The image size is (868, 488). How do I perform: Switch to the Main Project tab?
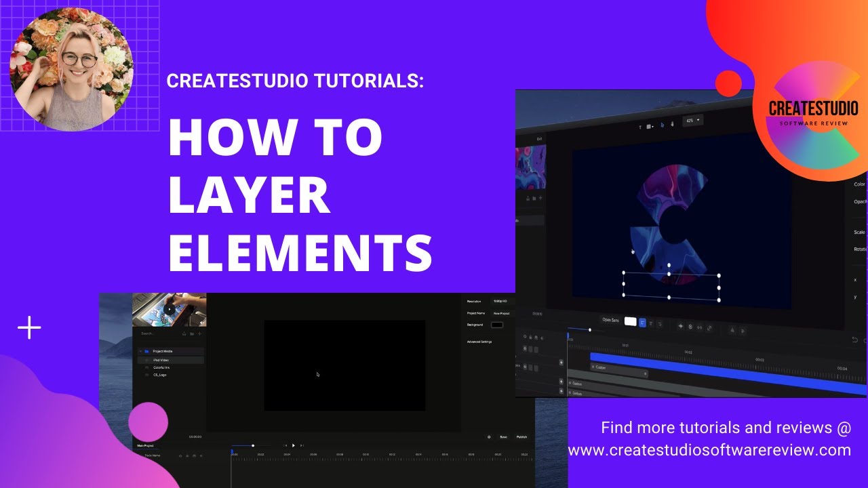145,445
